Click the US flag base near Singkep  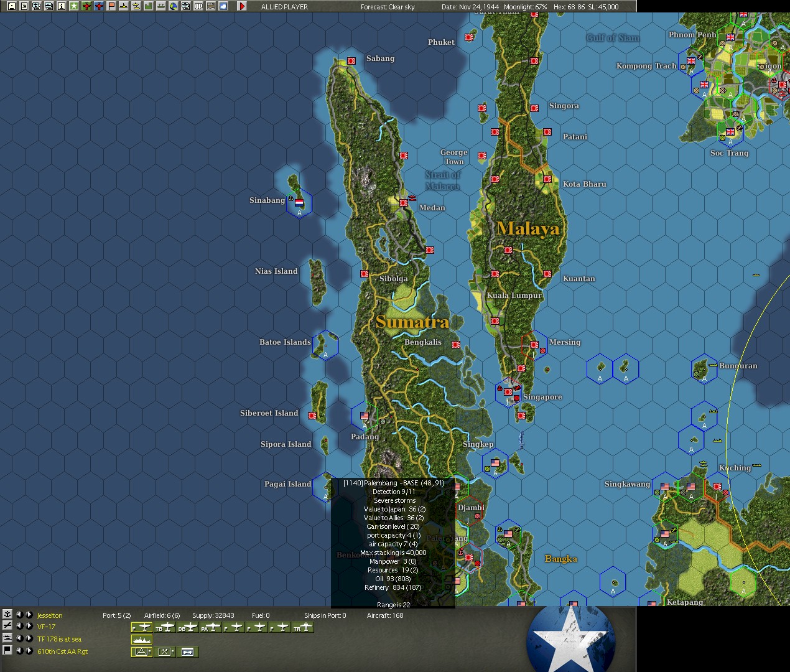pyautogui.click(x=495, y=462)
